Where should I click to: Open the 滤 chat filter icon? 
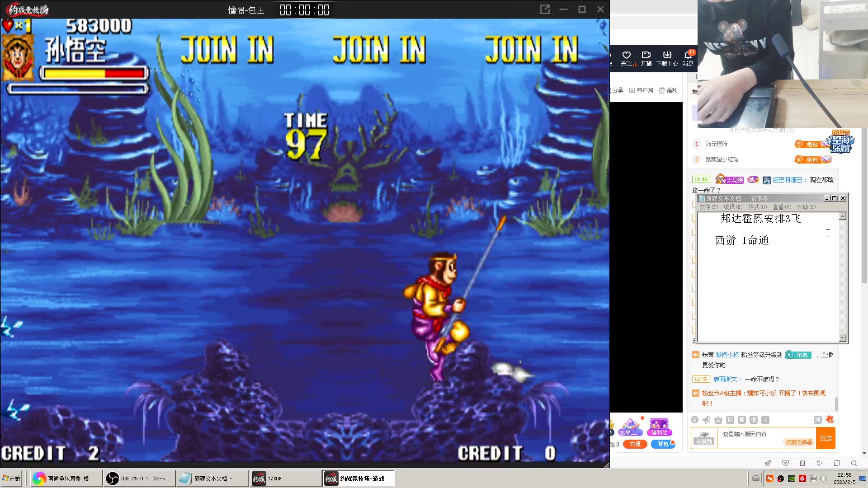pyautogui.click(x=818, y=420)
